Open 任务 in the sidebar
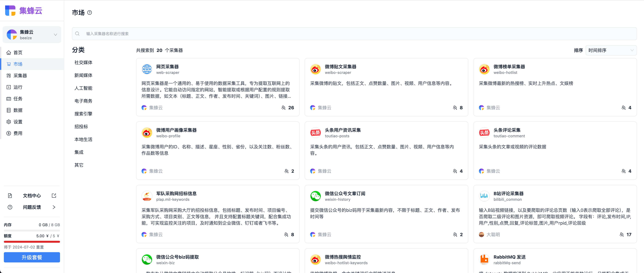This screenshot has width=644, height=273. (32, 99)
